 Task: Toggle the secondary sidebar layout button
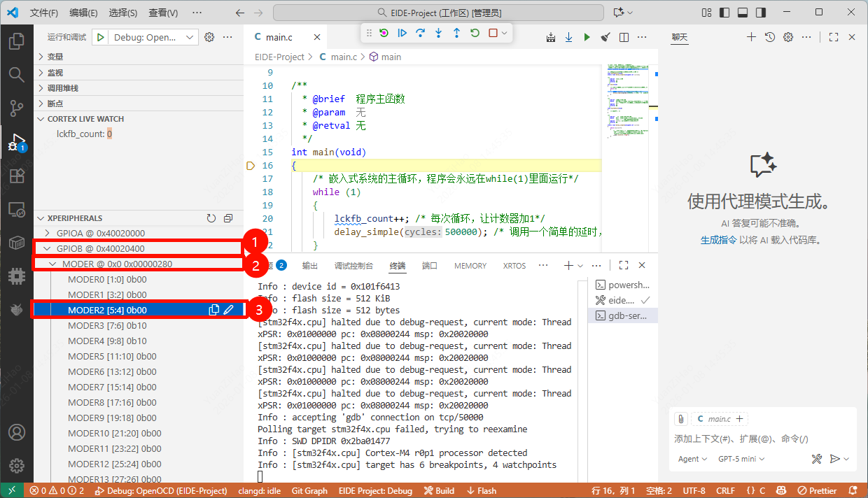[760, 13]
